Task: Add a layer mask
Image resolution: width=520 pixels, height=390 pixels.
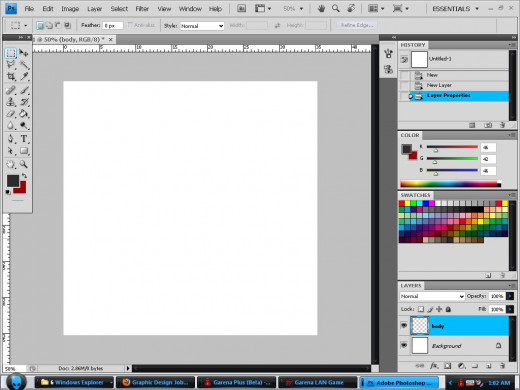Action: click(448, 366)
